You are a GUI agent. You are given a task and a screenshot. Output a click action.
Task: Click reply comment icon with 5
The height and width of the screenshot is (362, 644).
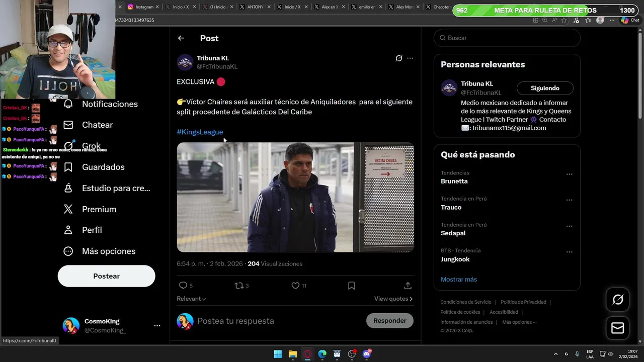[x=183, y=286]
